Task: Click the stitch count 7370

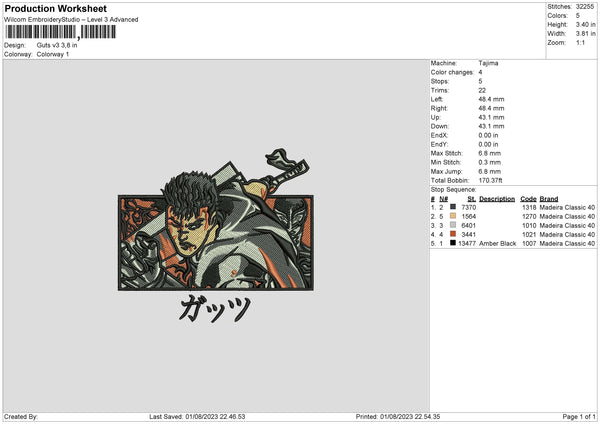Action: click(x=469, y=207)
